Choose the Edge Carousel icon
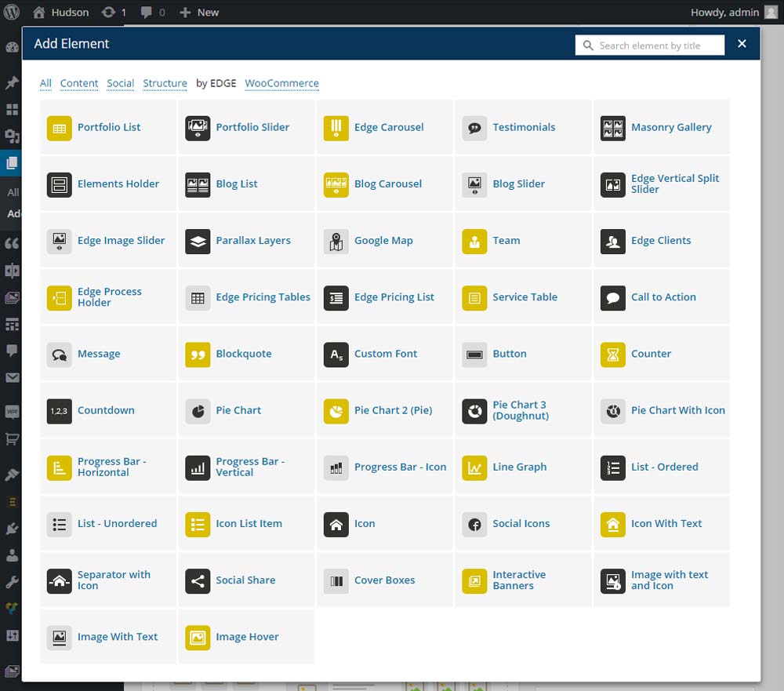The width and height of the screenshot is (784, 691). tap(336, 128)
